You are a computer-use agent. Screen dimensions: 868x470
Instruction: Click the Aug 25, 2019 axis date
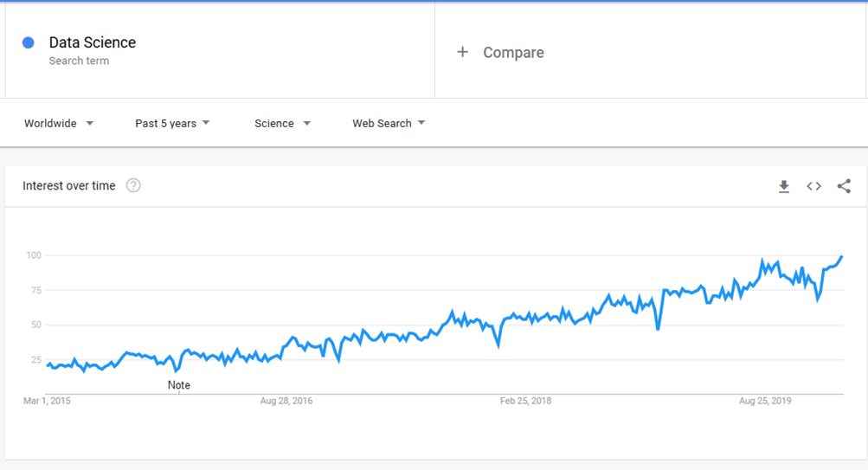pyautogui.click(x=765, y=401)
